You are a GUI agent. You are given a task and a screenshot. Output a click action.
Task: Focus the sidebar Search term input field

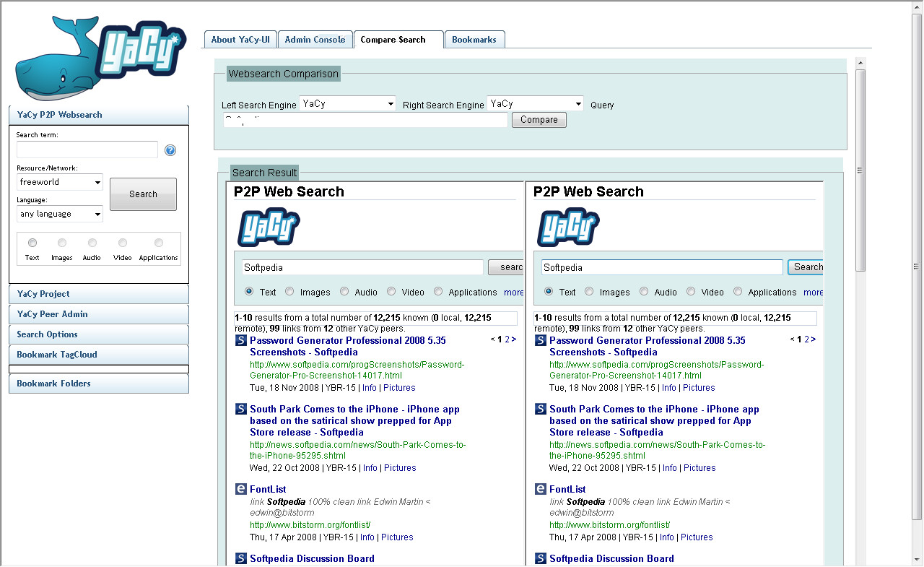point(87,150)
